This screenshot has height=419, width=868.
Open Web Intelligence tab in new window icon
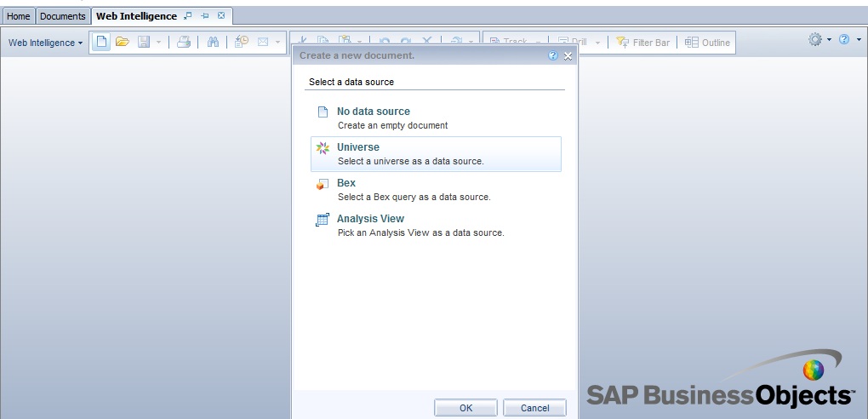pos(188,15)
